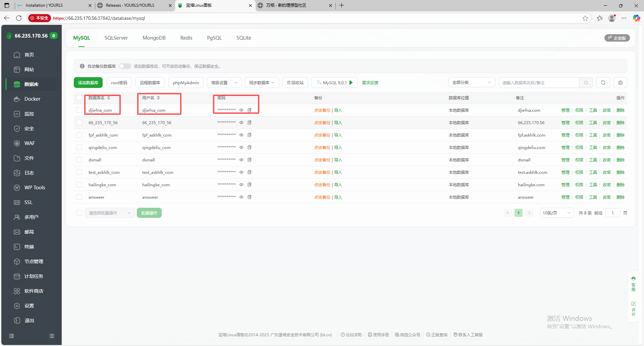The width and height of the screenshot is (644, 346).
Task: Switch to the MongoDB tab
Action: pyautogui.click(x=154, y=38)
